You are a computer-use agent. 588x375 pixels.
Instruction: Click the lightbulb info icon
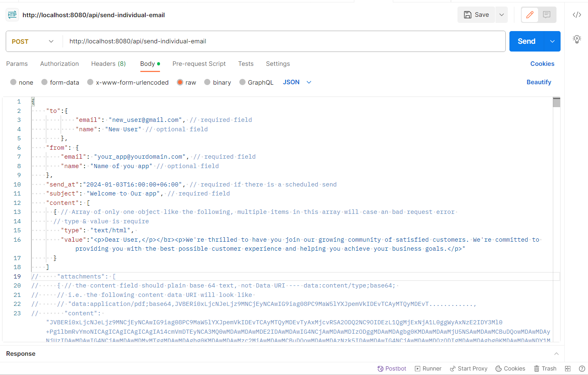(577, 39)
